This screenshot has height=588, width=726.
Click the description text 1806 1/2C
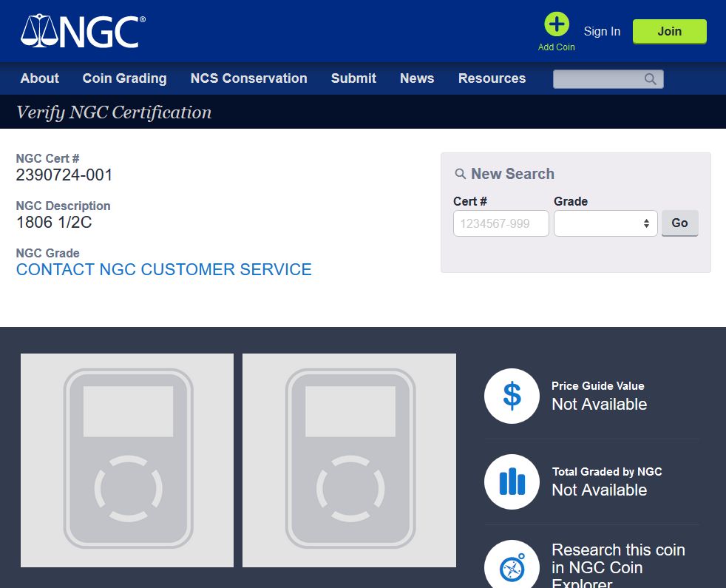[x=54, y=223]
